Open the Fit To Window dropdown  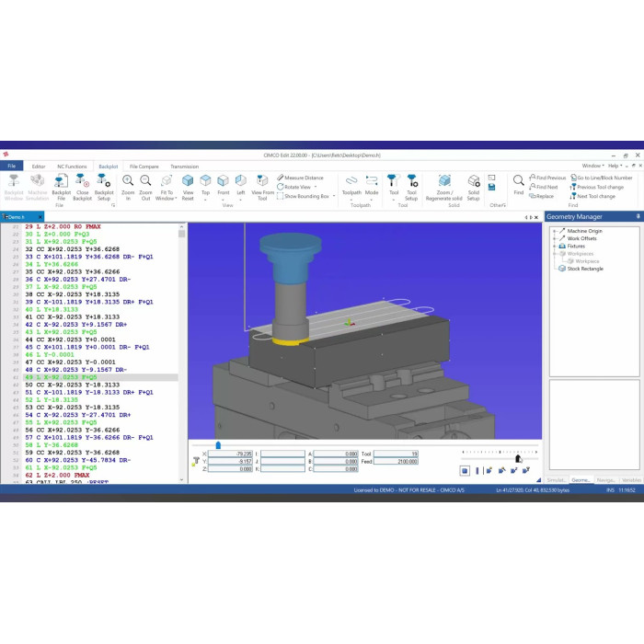click(167, 198)
